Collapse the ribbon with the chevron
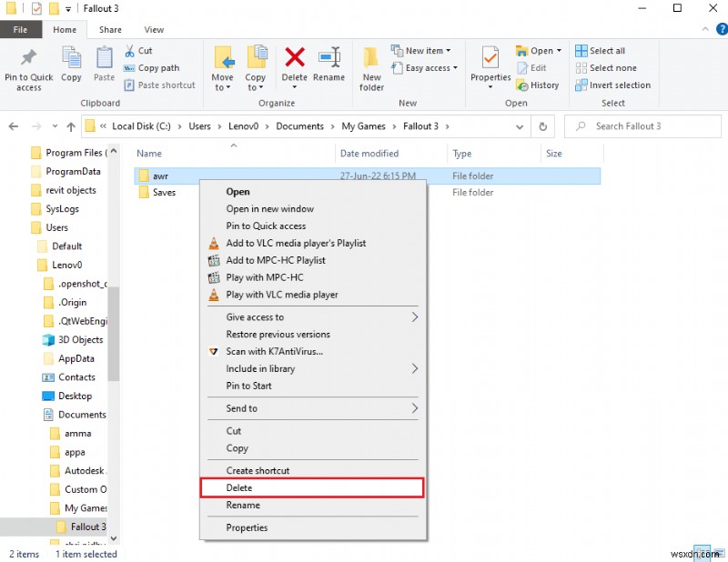The height and width of the screenshot is (562, 728). (705, 29)
